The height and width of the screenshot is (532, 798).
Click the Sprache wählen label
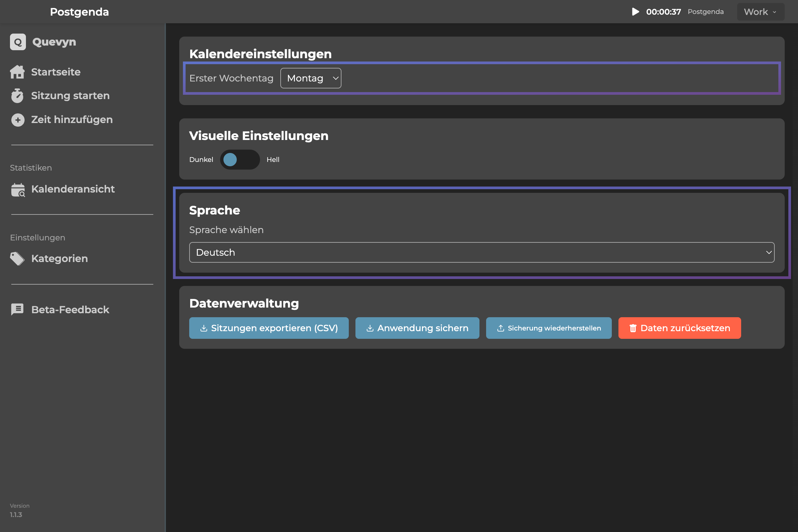tap(226, 230)
